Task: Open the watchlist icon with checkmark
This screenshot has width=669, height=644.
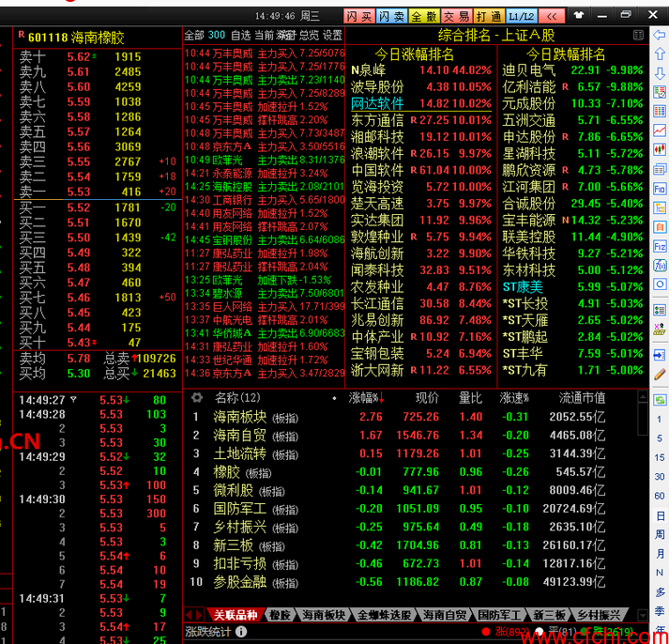Action: (x=660, y=92)
